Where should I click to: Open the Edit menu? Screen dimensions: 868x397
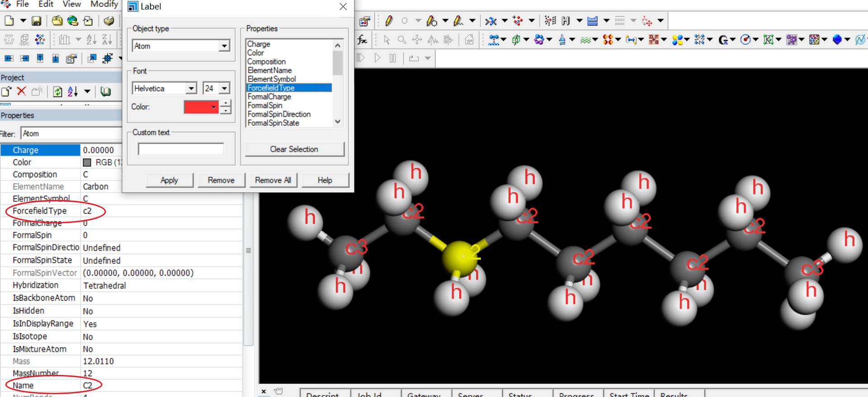click(46, 4)
